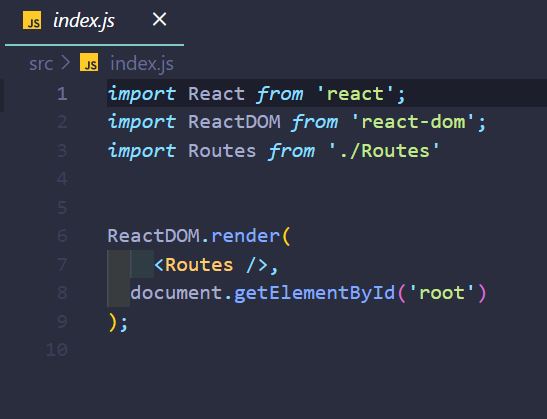Click the JS icon in the breadcrumb path
547x419 pixels.
(x=89, y=62)
